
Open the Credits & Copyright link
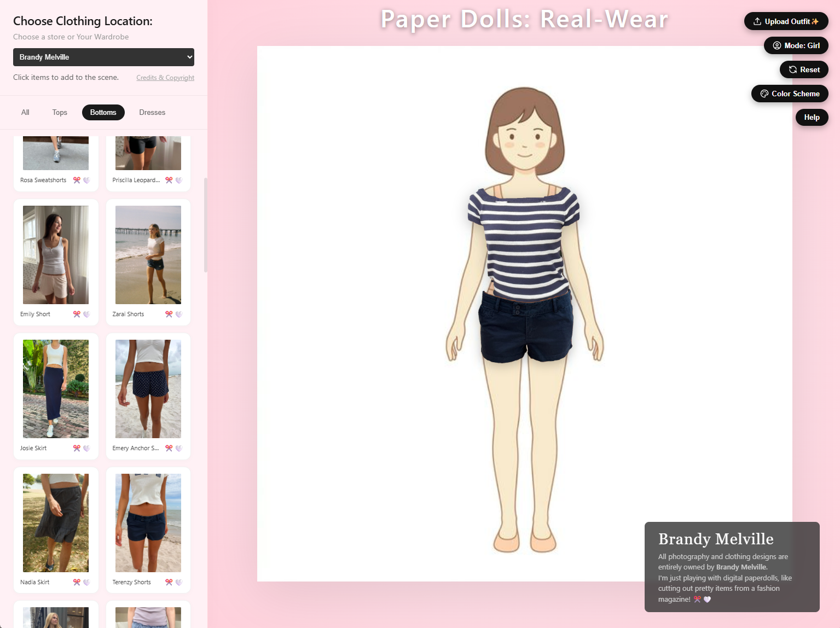coord(165,78)
